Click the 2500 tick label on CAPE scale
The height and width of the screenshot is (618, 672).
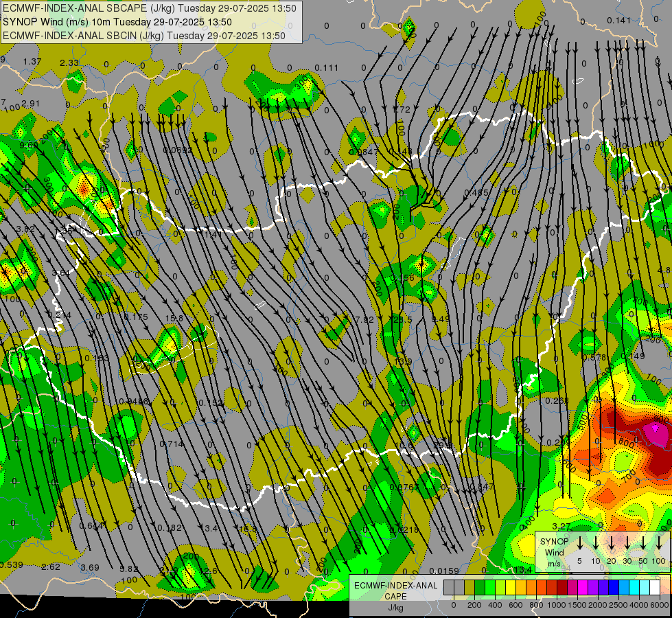click(x=619, y=605)
